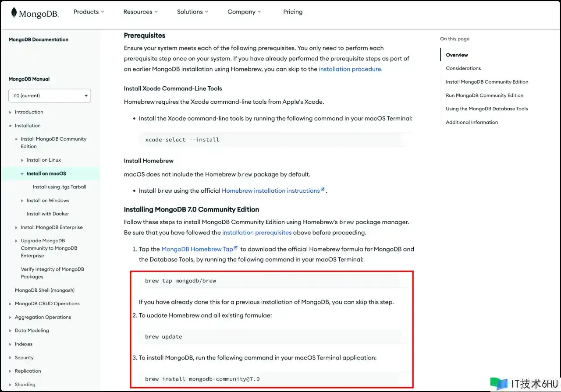
Task: Open Install using .tgz Tarball page
Action: click(60, 187)
